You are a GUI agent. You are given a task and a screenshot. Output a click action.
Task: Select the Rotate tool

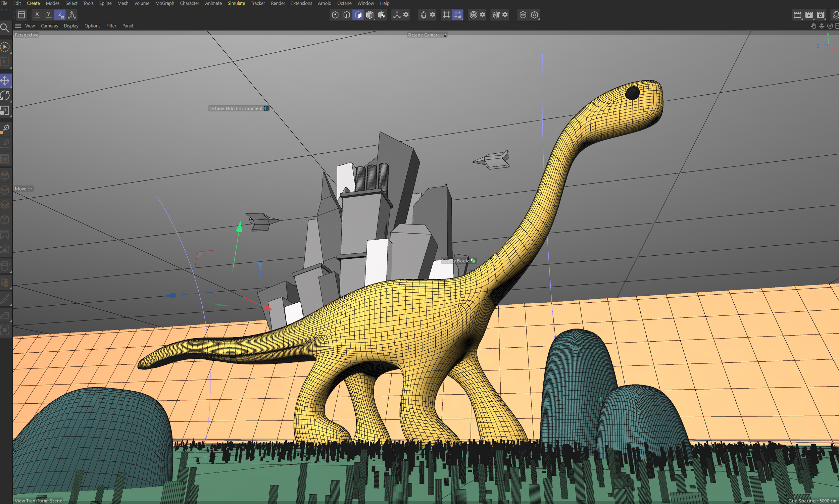(x=5, y=95)
